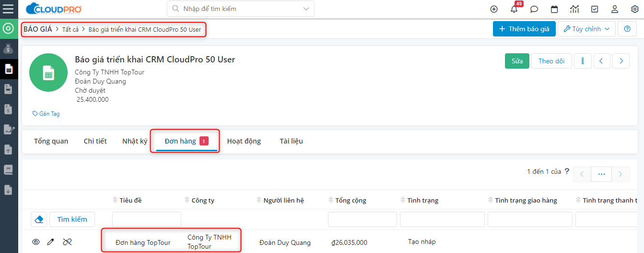Click the green Sửa button
Viewport: 644px width, 253px height.
click(517, 61)
